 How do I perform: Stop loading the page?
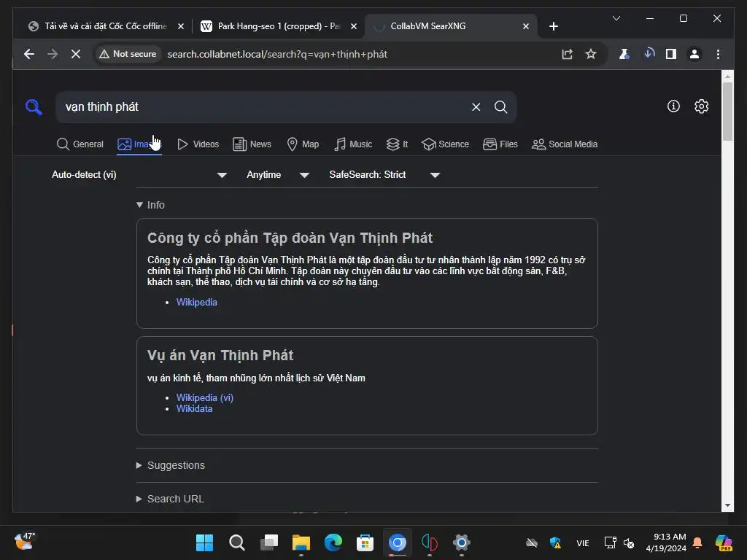pyautogui.click(x=76, y=54)
